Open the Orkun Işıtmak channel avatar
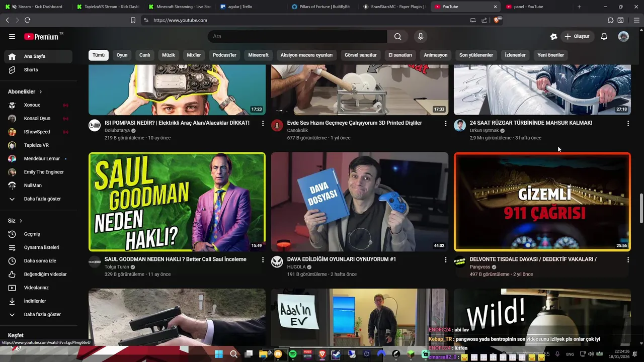Viewport: 644px width, 362px height. coord(460,125)
